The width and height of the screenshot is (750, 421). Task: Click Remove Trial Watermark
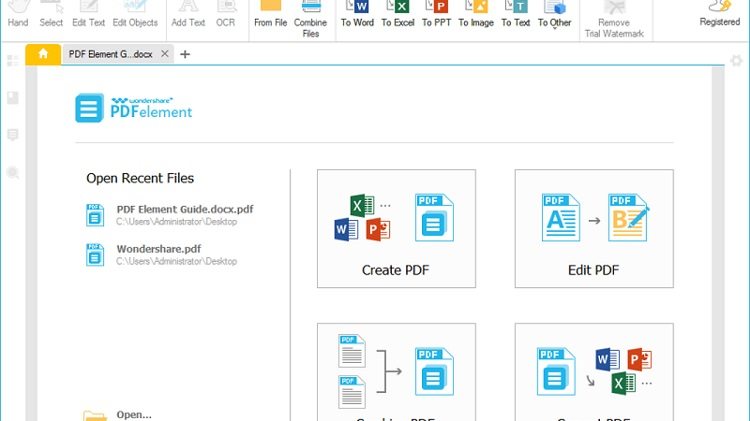(x=614, y=19)
